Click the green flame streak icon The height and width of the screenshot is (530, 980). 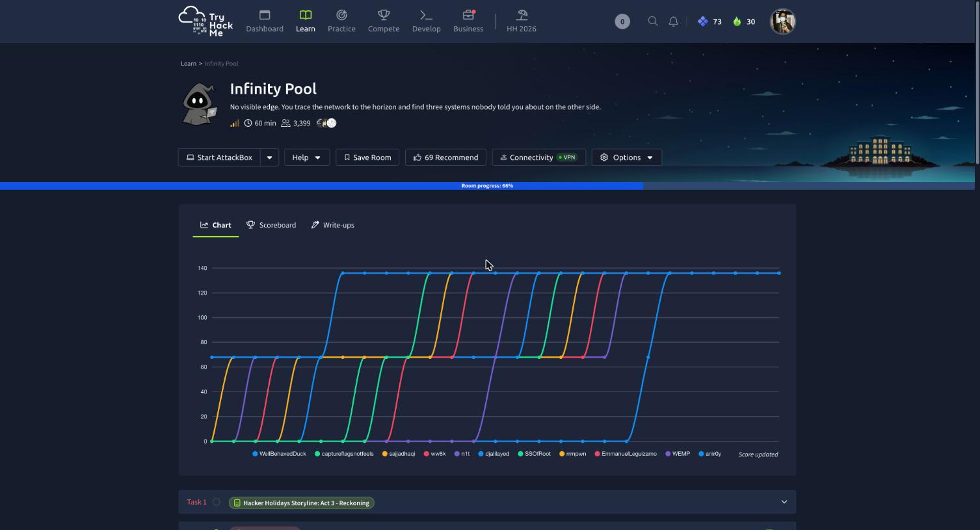[737, 21]
